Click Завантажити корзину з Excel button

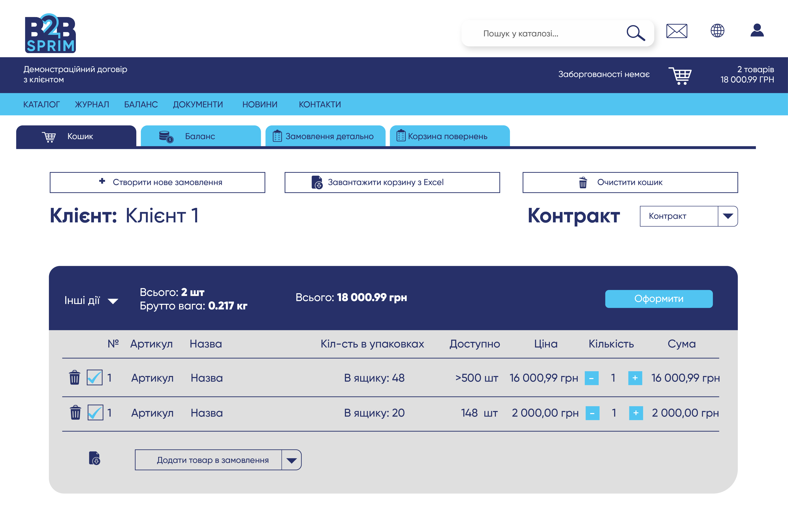(392, 182)
